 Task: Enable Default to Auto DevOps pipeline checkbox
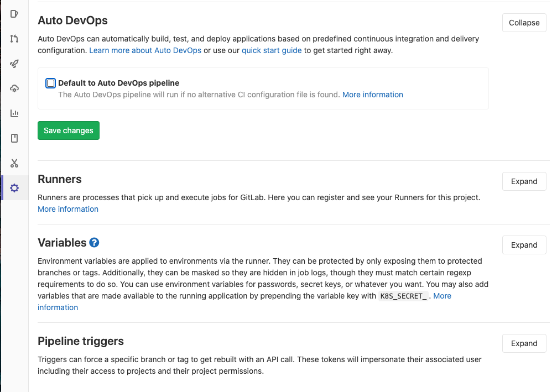[51, 83]
